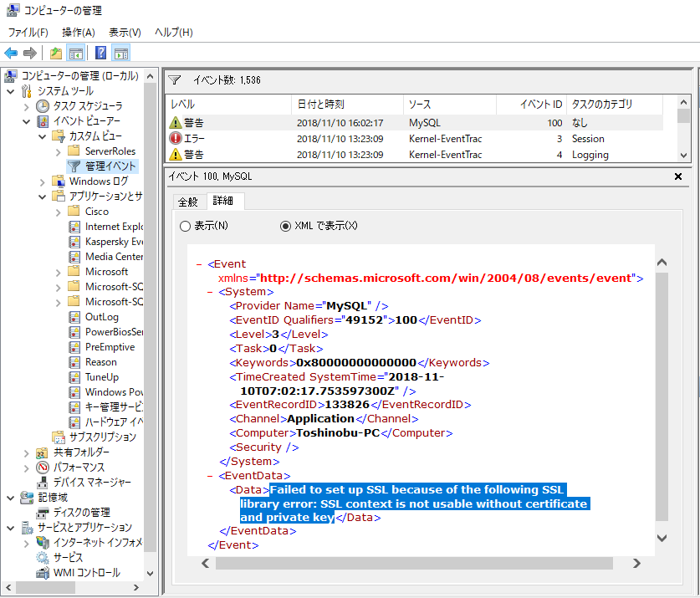Click the Event Viewer icon in tree

tap(43, 121)
